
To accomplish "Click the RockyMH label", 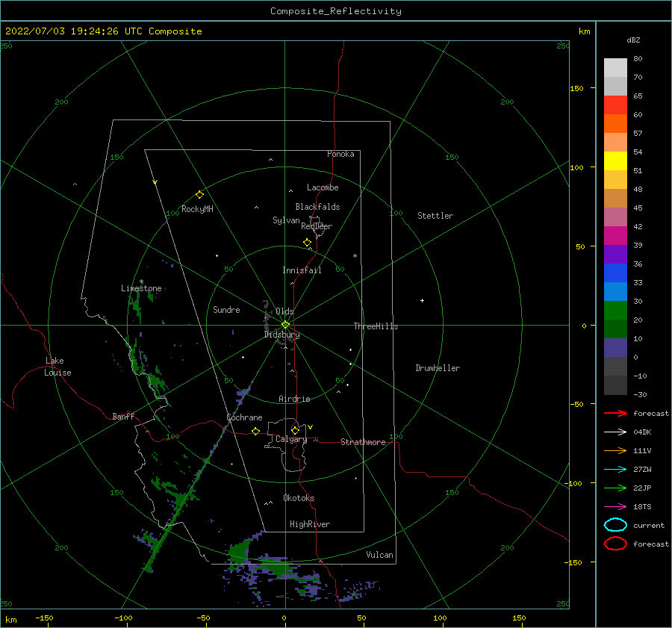I will 197,209.
